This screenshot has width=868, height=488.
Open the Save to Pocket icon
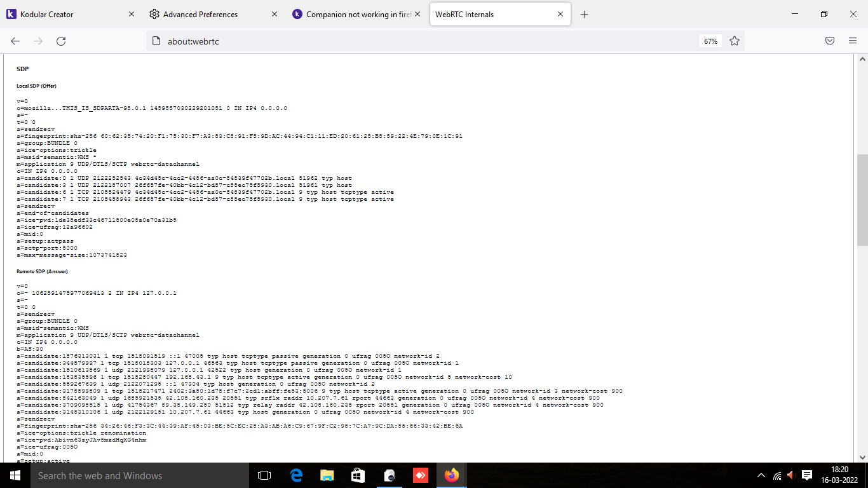click(830, 41)
